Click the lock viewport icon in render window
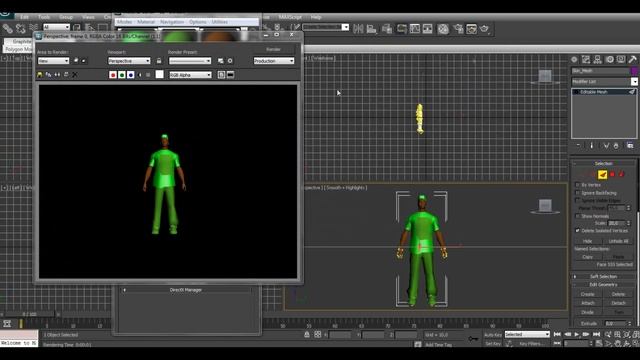This screenshot has height=360, width=640. 159,61
